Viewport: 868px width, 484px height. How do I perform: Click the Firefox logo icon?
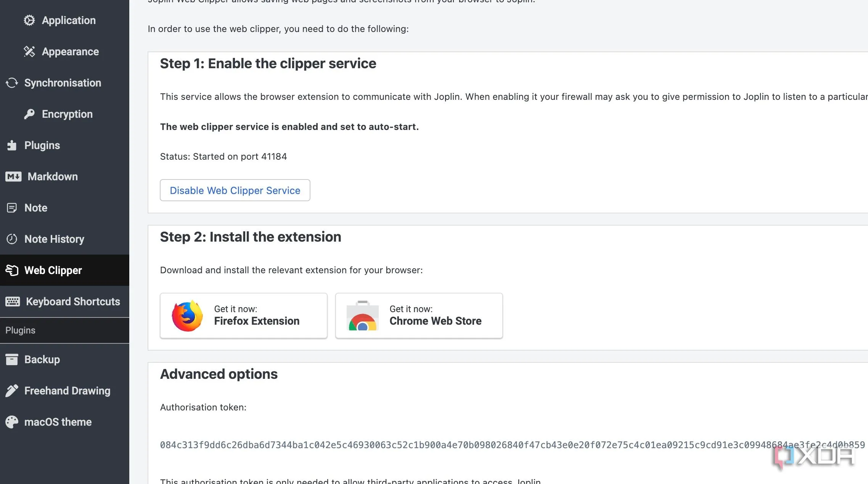point(187,316)
